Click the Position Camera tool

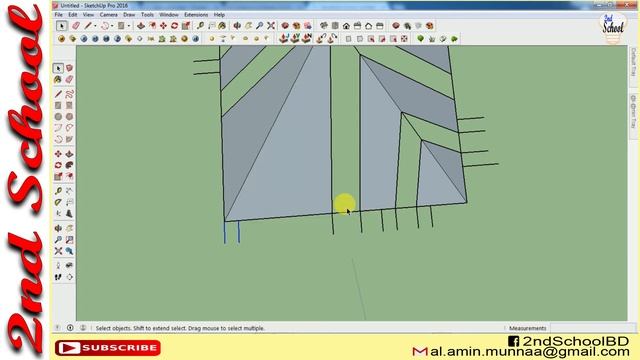(x=58, y=266)
